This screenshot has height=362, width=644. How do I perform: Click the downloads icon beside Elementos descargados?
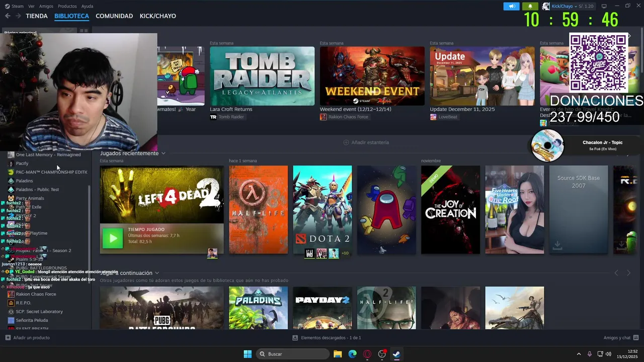295,337
